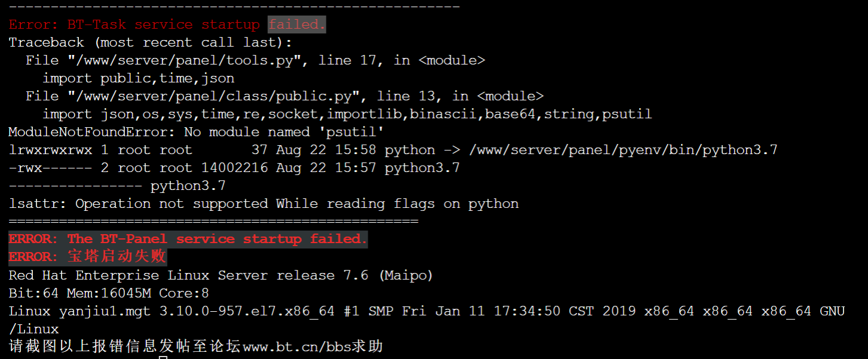Click the 'Traceback (most recent call last):' line
Screen dimensions: 868x359
(151, 42)
